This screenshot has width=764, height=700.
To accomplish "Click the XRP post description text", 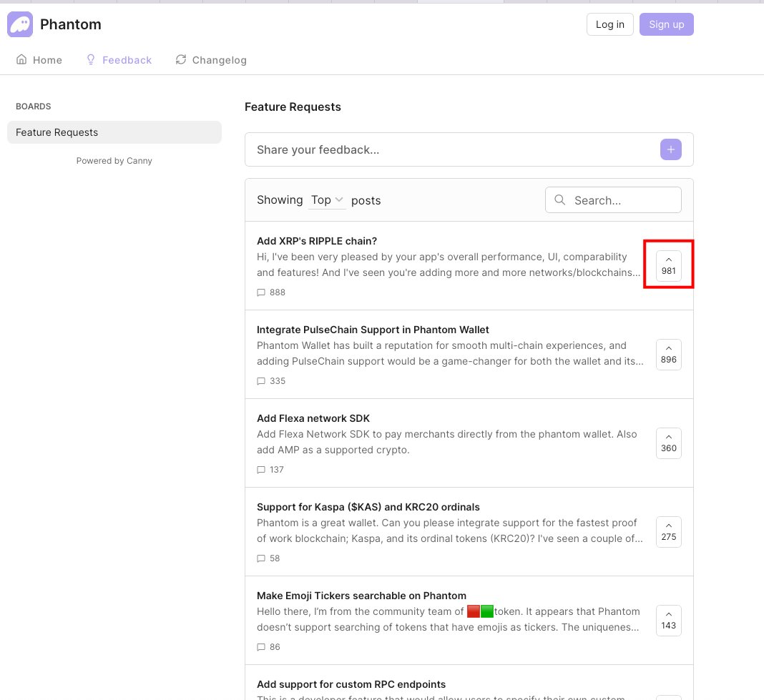I will tap(449, 265).
